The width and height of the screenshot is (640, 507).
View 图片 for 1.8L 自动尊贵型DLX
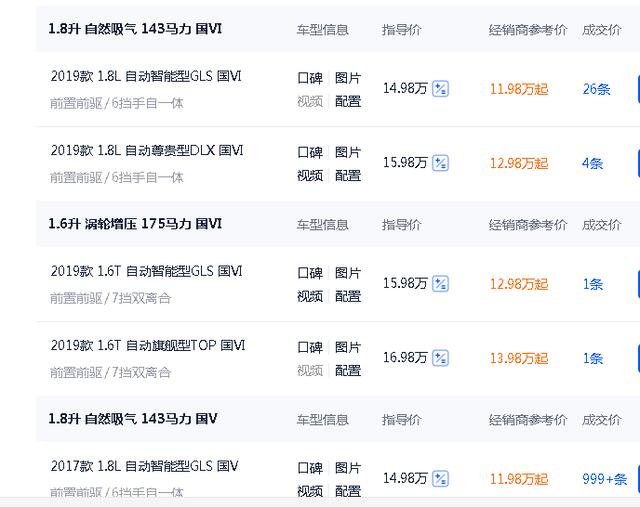(348, 152)
